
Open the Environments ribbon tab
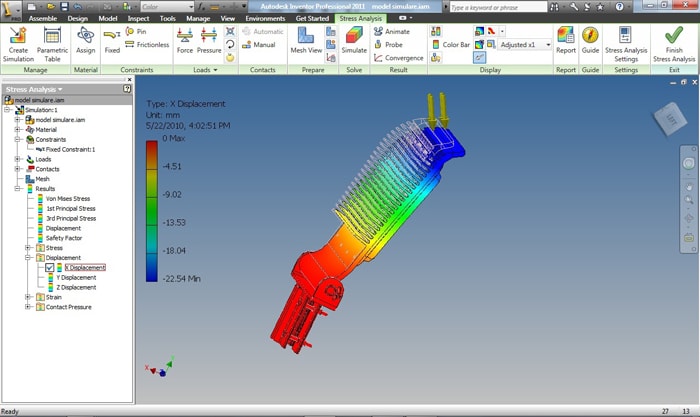(x=265, y=18)
